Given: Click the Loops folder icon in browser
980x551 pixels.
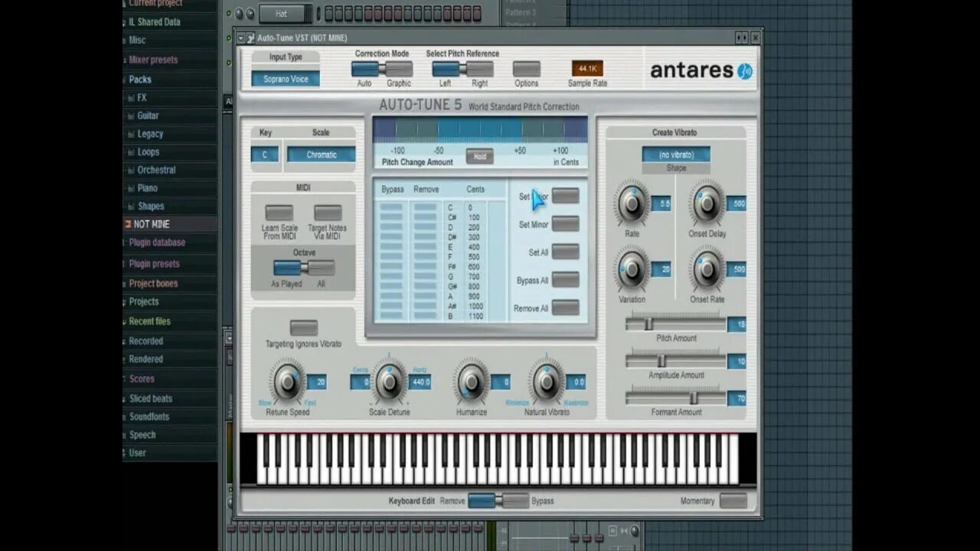Looking at the screenshot, I should click(x=131, y=152).
